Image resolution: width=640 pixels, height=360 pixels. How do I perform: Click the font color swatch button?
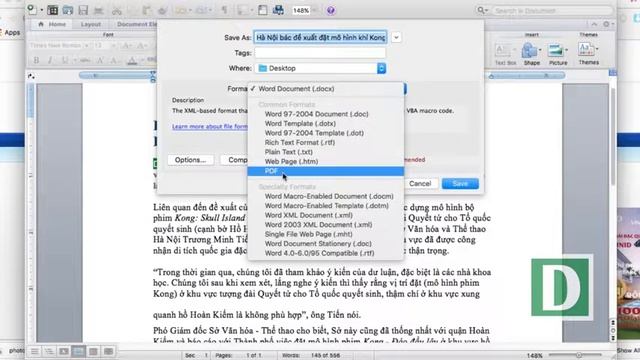pos(132,61)
